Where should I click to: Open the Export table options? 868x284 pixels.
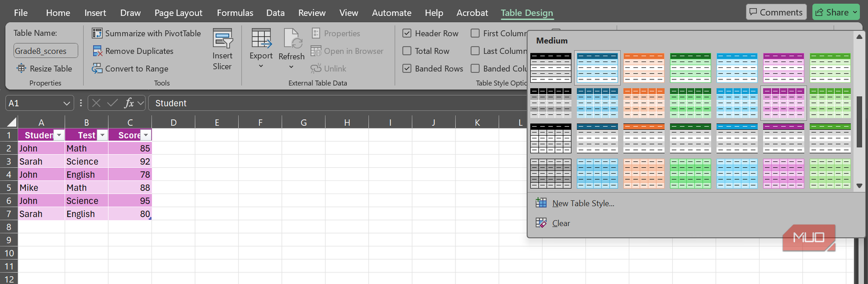[x=261, y=49]
